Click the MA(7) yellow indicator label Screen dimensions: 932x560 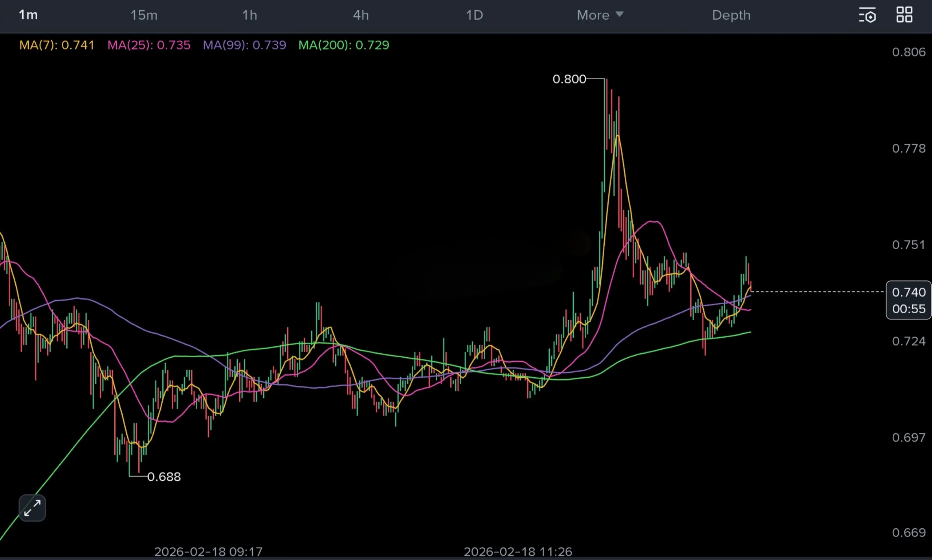pos(57,45)
